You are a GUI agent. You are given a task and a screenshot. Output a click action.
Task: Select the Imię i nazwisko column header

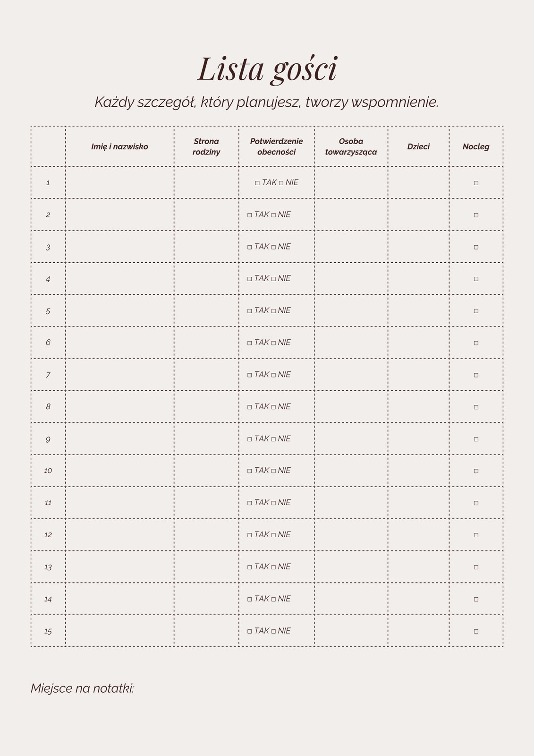120,146
